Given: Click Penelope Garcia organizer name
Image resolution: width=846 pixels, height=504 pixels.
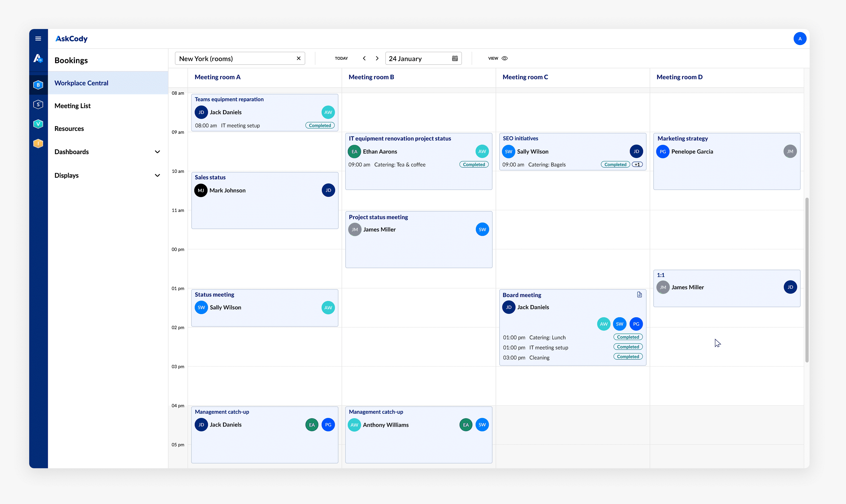Looking at the screenshot, I should coord(692,152).
